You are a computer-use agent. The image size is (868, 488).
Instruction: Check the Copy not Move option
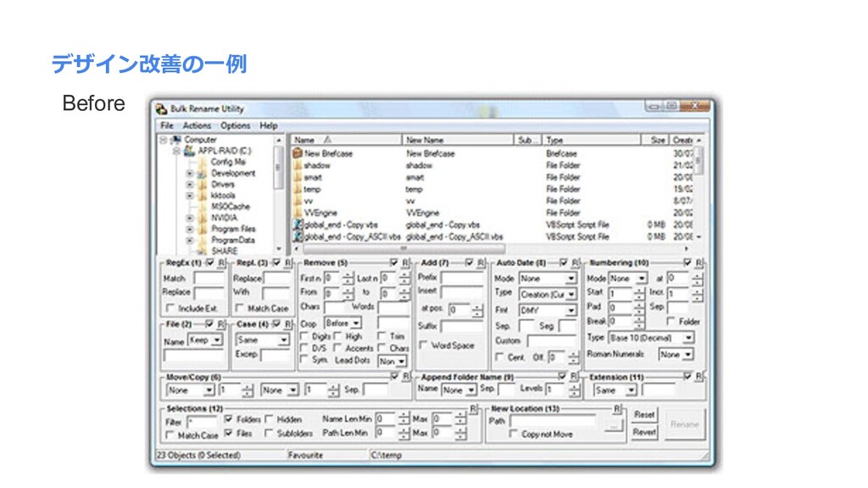[513, 435]
